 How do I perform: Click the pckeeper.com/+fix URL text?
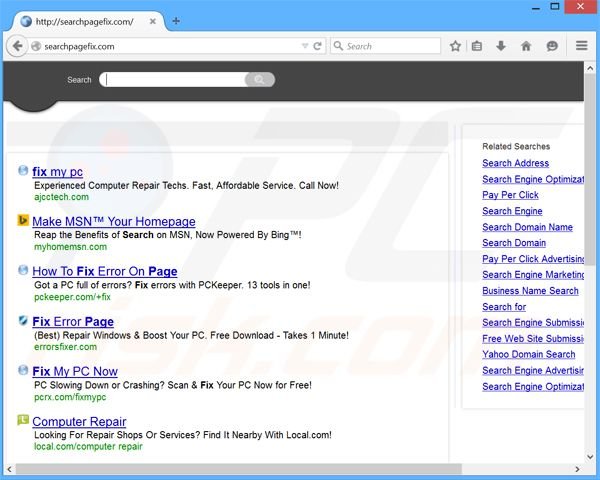pyautogui.click(x=72, y=297)
